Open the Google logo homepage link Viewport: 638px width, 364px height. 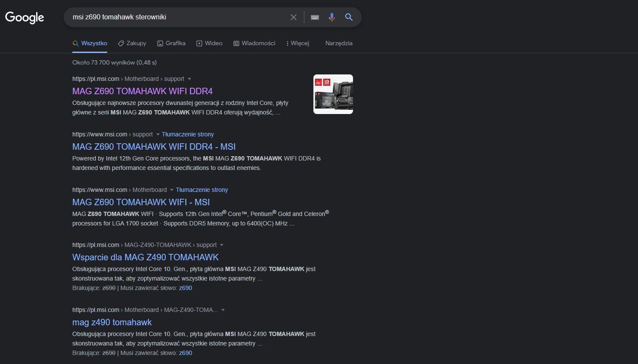(25, 17)
